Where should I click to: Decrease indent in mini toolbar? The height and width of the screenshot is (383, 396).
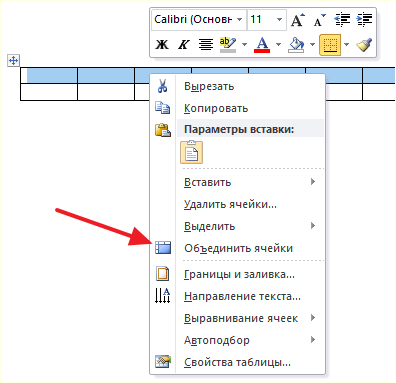point(342,20)
